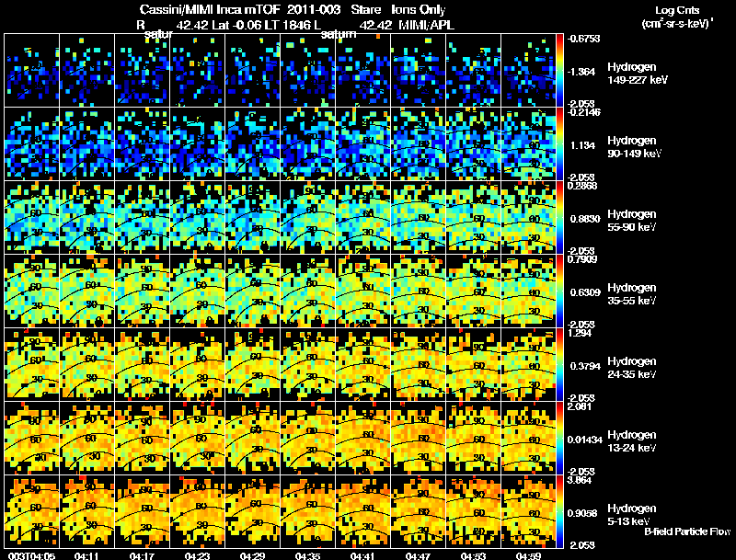
Task: Select the 149-227 keV panel at 04:47
Action: [418, 71]
